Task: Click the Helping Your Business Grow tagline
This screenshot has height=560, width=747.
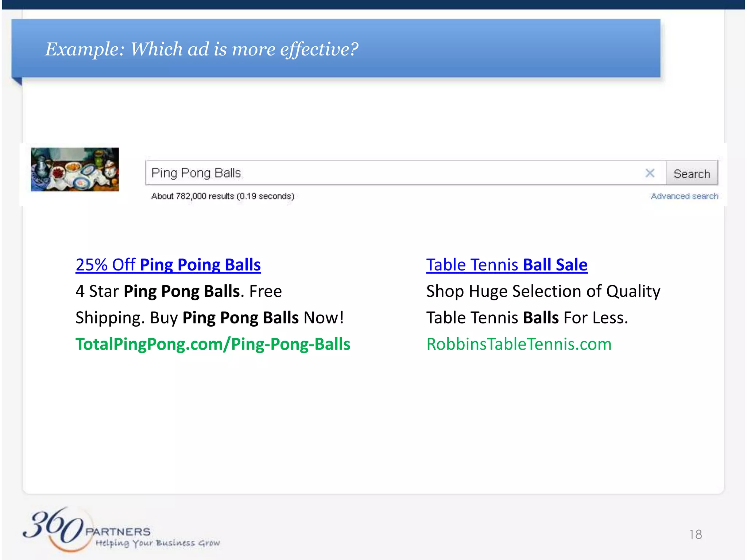Action: [158, 543]
